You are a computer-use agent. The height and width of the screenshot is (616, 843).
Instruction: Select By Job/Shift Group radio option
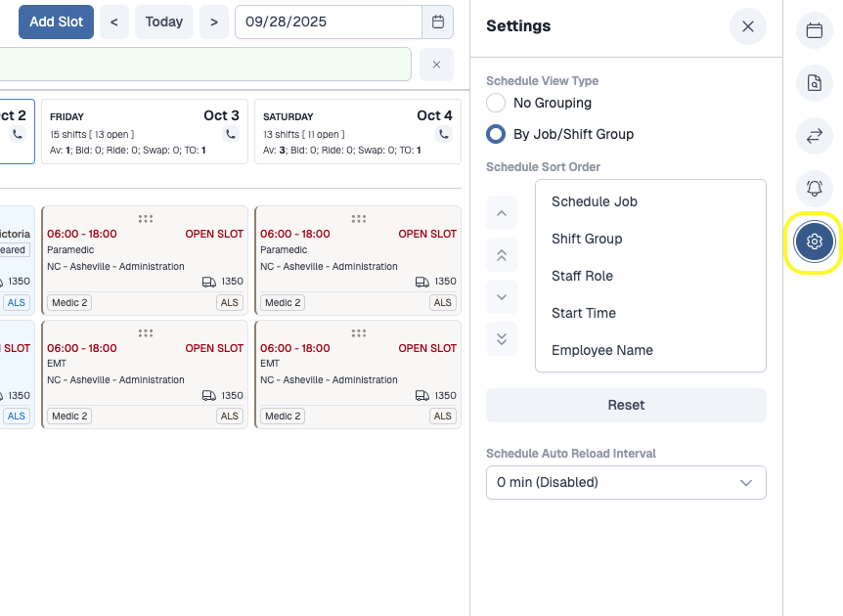pyautogui.click(x=496, y=134)
